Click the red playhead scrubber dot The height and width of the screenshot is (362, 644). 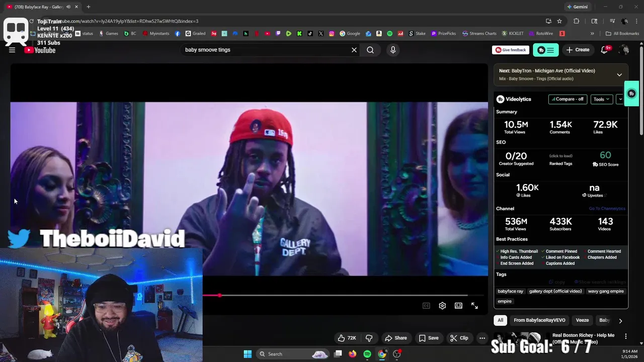[219, 295]
